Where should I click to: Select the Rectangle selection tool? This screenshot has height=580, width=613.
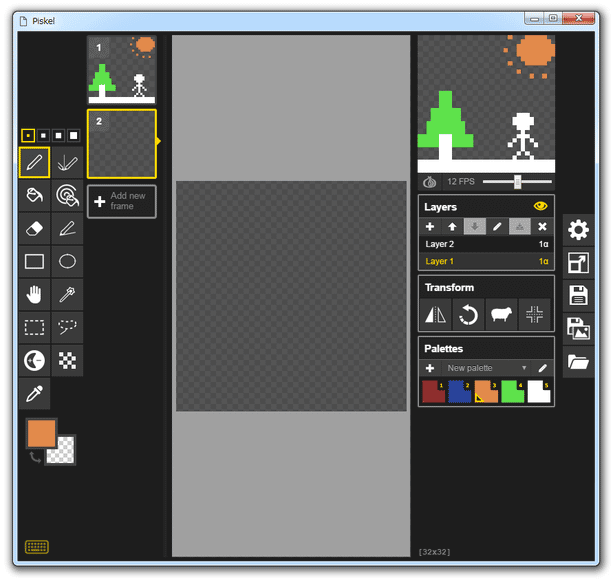(34, 327)
